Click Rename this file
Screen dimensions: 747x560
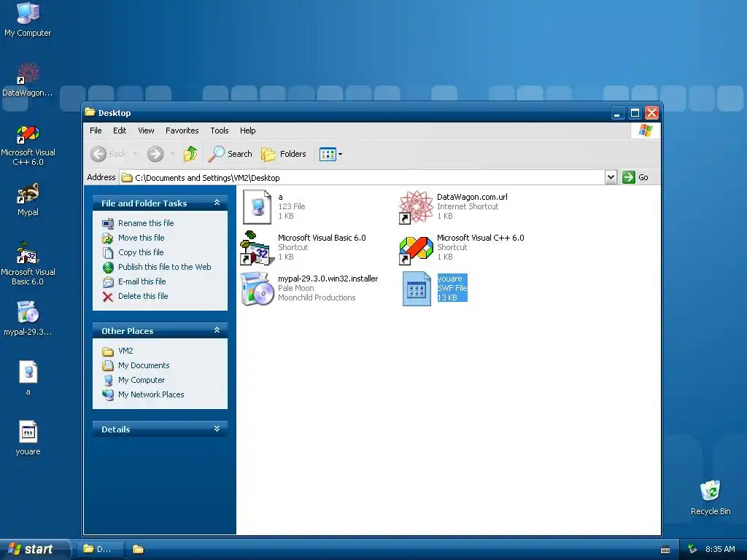click(146, 223)
